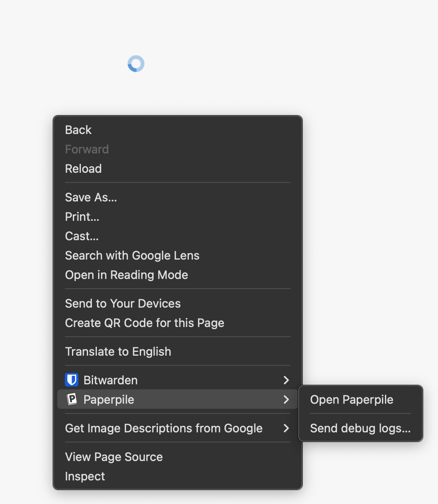Expand Get Image Descriptions submenu arrow
This screenshot has height=504, width=438.
pos(286,428)
